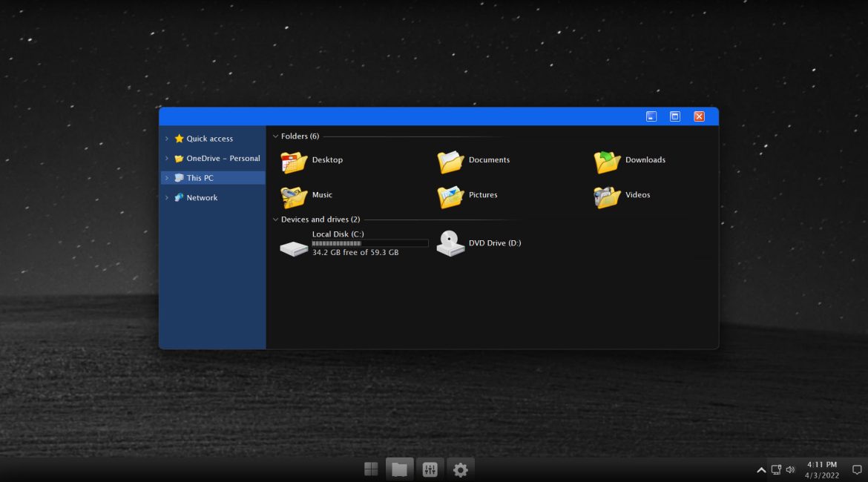Image resolution: width=868 pixels, height=482 pixels.
Task: Show hidden system tray icons
Action: point(760,469)
